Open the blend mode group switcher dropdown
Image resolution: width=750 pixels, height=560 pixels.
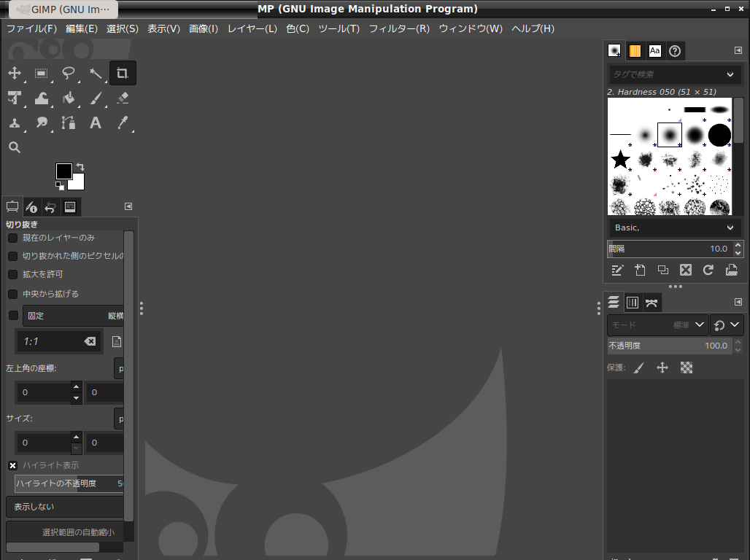[727, 325]
